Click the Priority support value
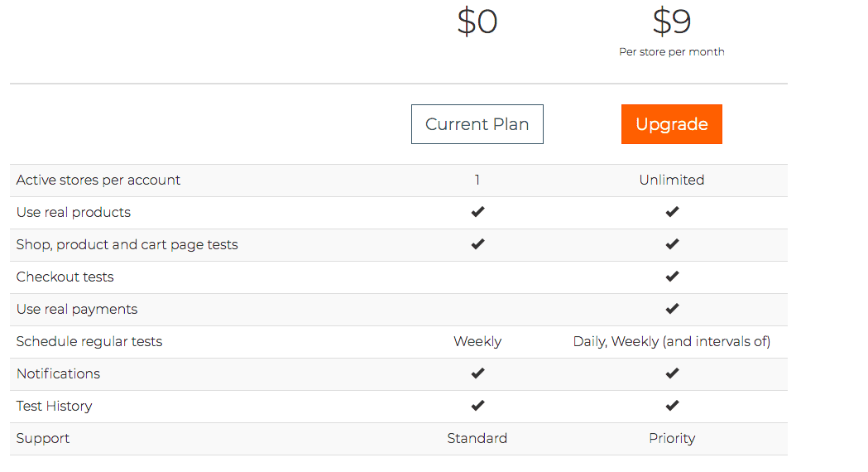 point(672,438)
